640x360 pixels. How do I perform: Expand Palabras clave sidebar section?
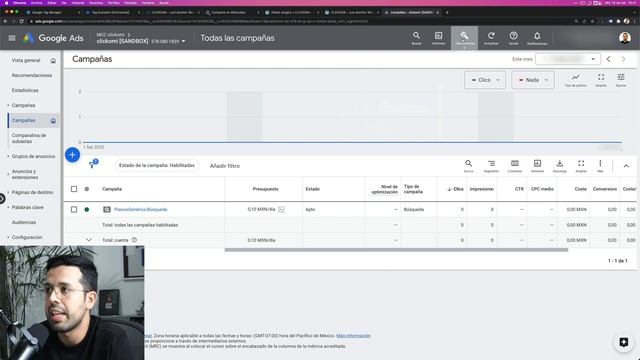8,207
